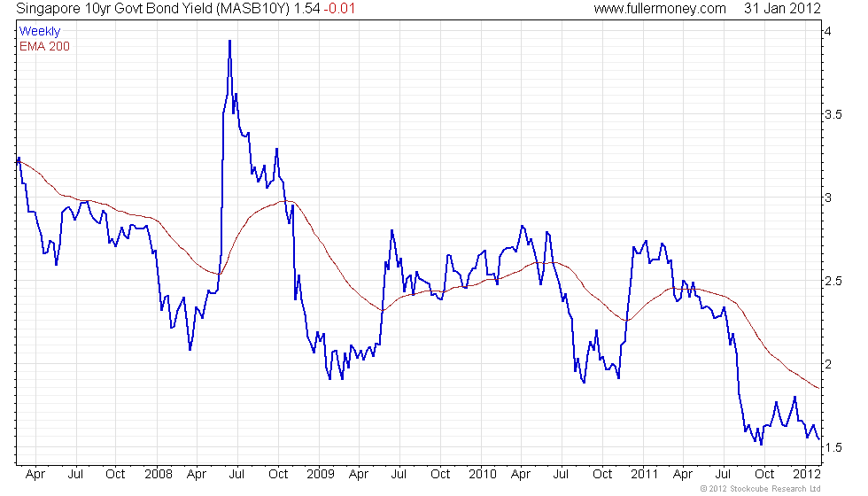The image size is (868, 496).
Task: Click the x-axis year label '2010'
Action: tap(483, 475)
